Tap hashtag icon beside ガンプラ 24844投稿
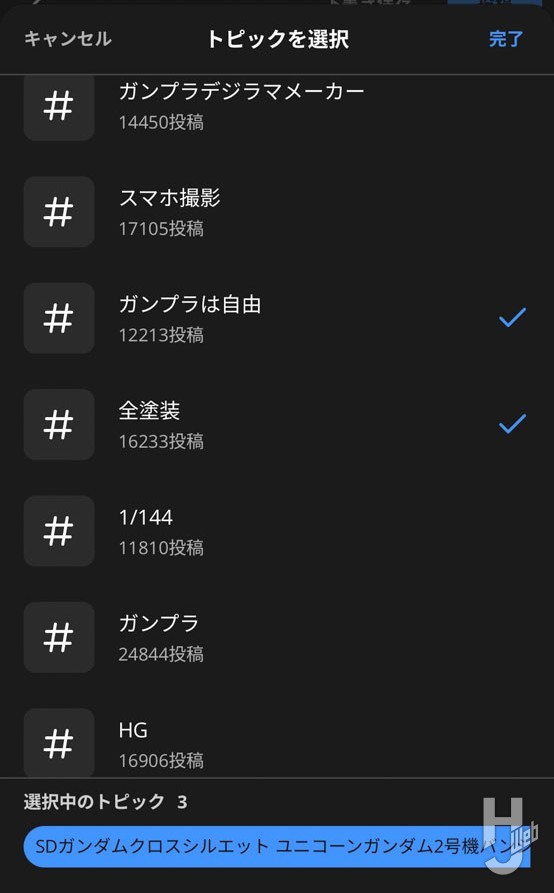554x893 pixels. click(x=59, y=638)
